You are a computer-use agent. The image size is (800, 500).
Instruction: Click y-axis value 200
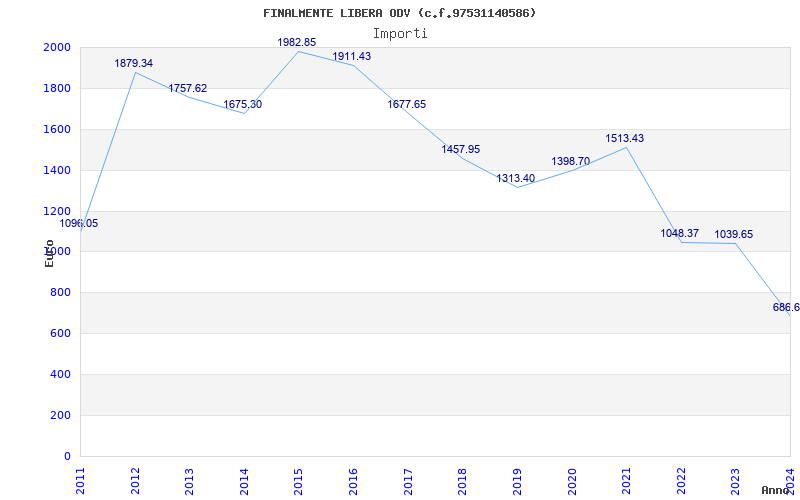[x=61, y=415]
